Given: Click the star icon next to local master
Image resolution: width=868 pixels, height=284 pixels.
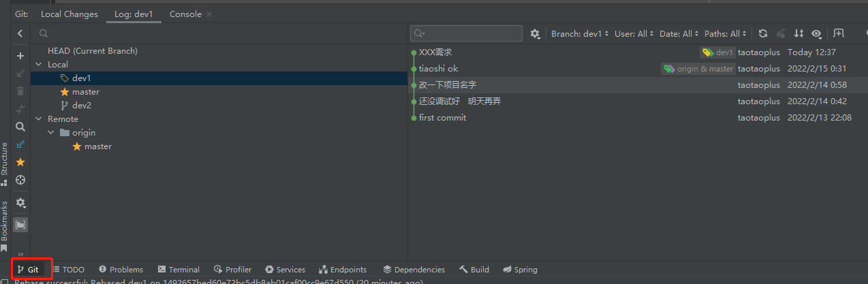Looking at the screenshot, I should [x=65, y=92].
